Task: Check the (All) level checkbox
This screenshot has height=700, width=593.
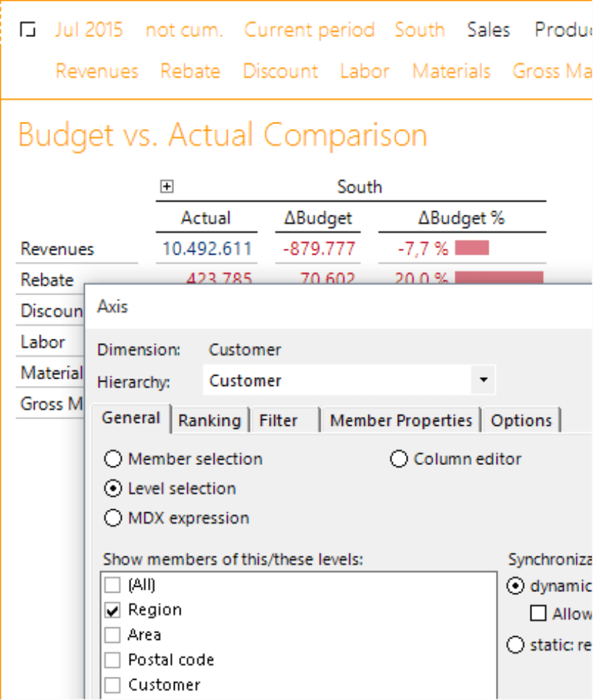Action: 112,585
